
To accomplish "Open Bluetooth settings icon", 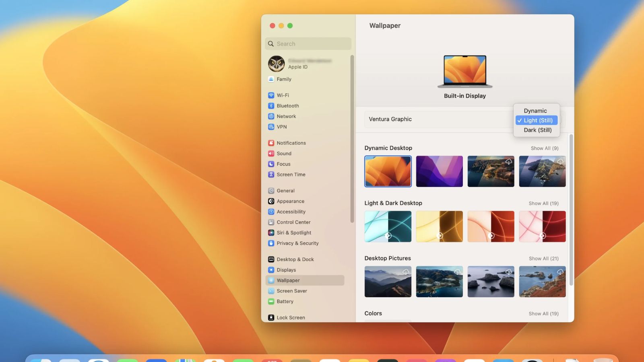I will [271, 106].
